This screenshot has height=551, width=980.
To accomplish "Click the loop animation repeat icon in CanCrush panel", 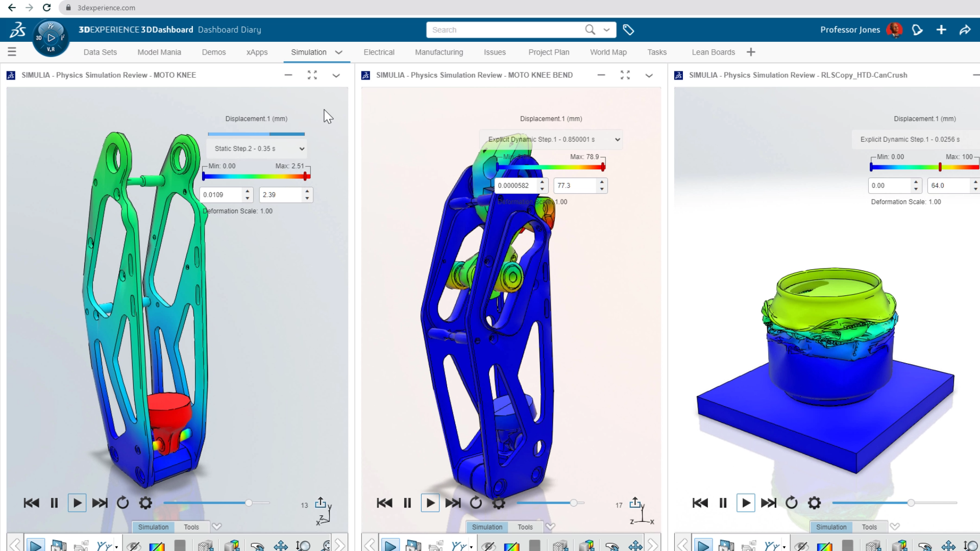I will coord(792,503).
